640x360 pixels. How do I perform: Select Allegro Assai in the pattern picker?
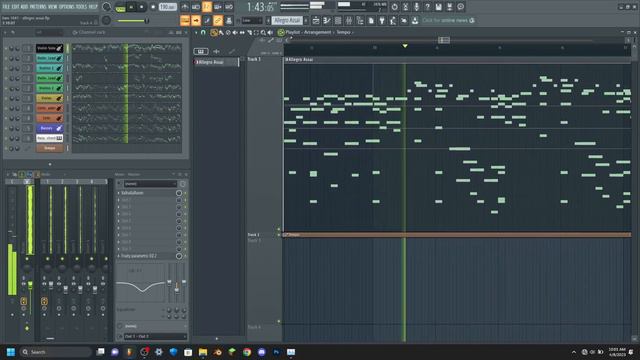[x=216, y=62]
